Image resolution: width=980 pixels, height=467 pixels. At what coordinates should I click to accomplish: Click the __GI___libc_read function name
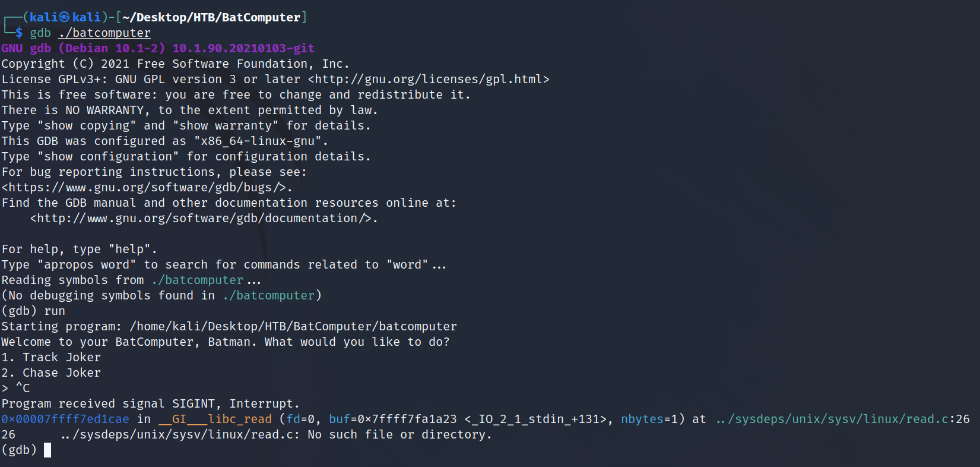tap(215, 419)
